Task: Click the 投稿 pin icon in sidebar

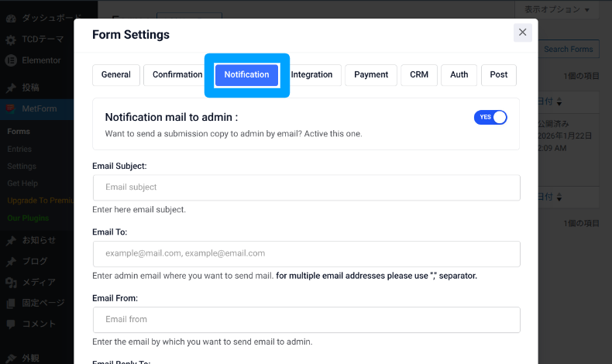Action: click(x=11, y=88)
